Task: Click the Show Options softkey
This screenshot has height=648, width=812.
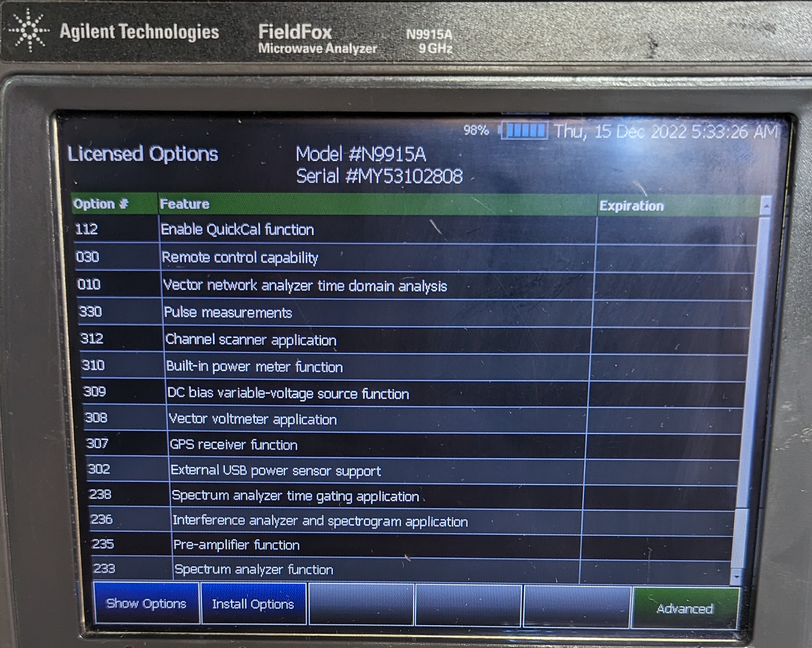Action: point(146,604)
